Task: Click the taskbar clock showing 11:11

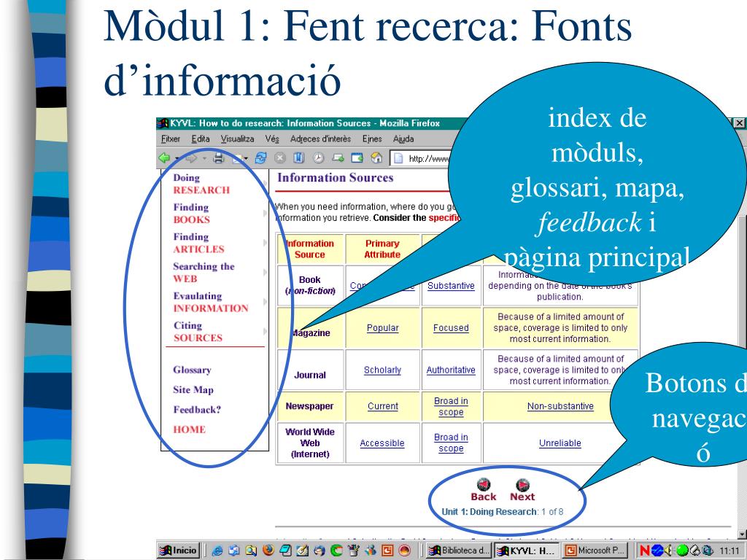Action: (729, 551)
